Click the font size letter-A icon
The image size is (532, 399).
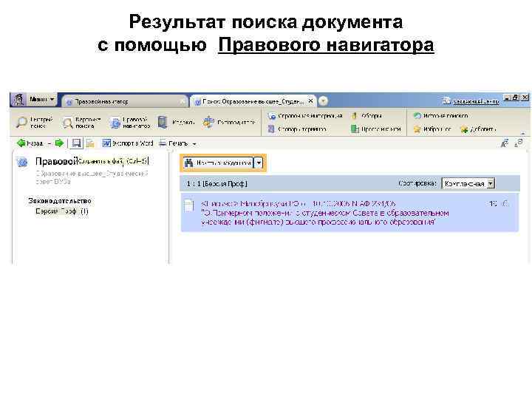tap(505, 143)
